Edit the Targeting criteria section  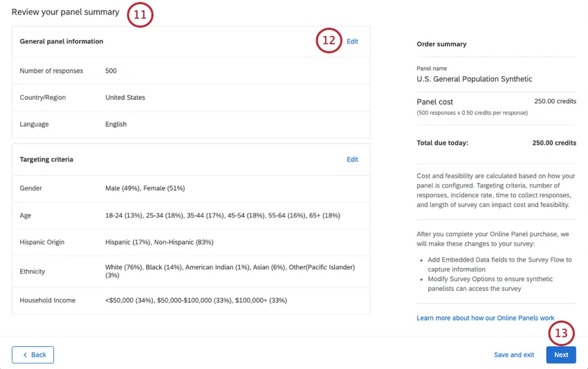click(352, 159)
